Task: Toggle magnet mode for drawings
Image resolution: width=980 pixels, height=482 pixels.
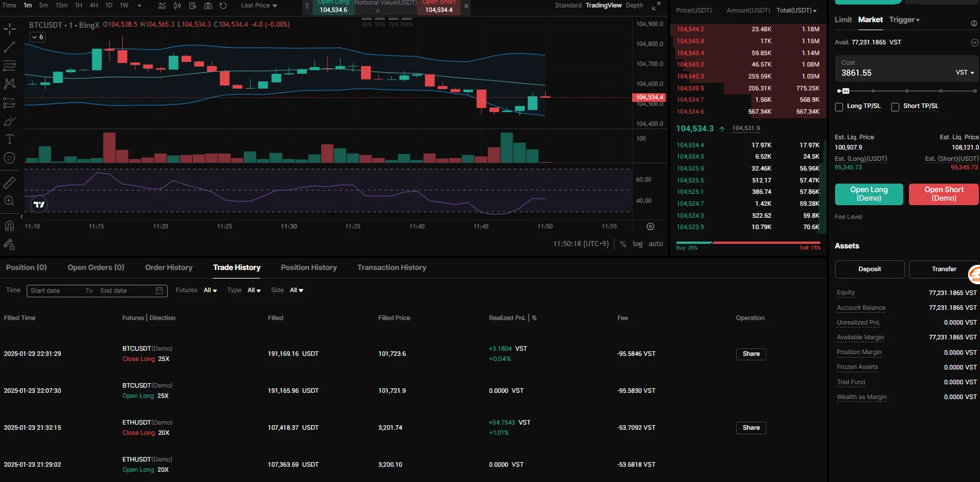Action: click(10, 226)
